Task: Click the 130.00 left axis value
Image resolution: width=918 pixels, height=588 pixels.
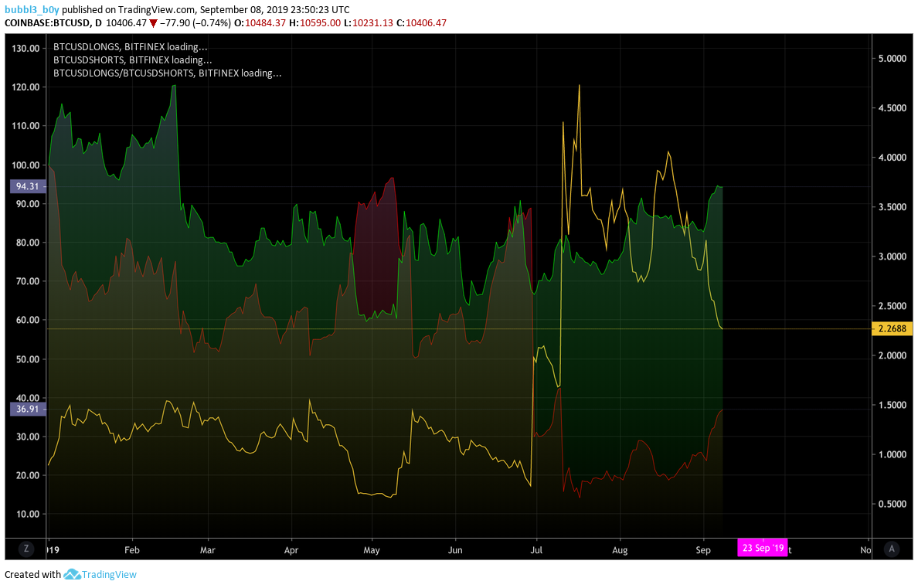Action: [x=25, y=49]
